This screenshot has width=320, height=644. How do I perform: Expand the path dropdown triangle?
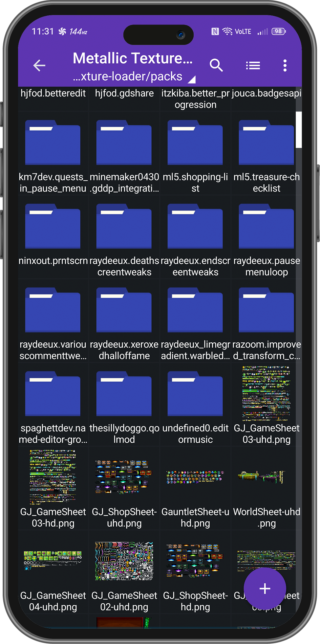tap(192, 79)
